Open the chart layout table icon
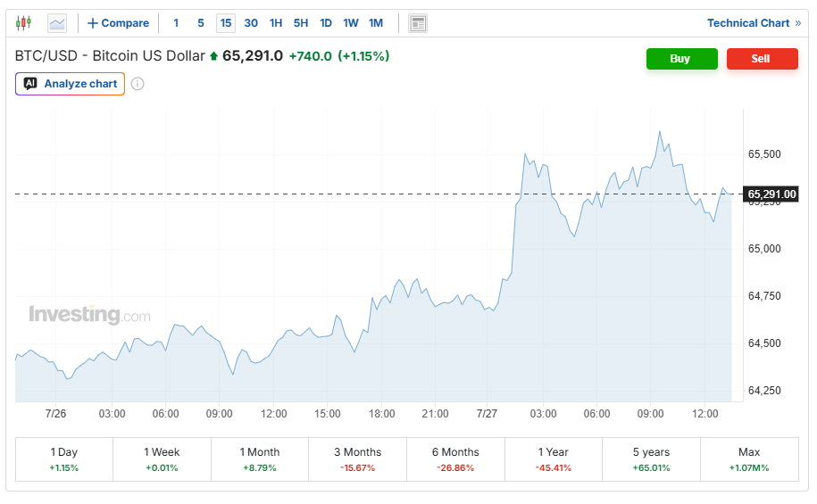 tap(418, 23)
